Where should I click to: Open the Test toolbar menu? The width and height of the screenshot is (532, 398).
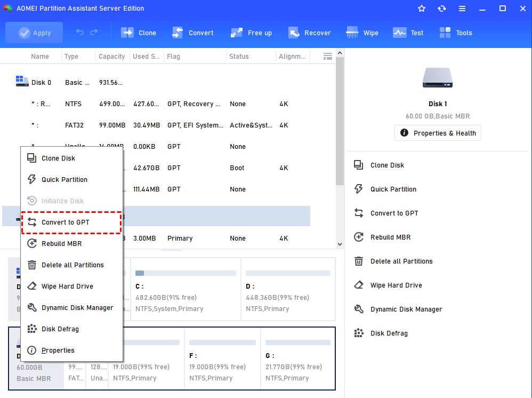[x=408, y=33]
